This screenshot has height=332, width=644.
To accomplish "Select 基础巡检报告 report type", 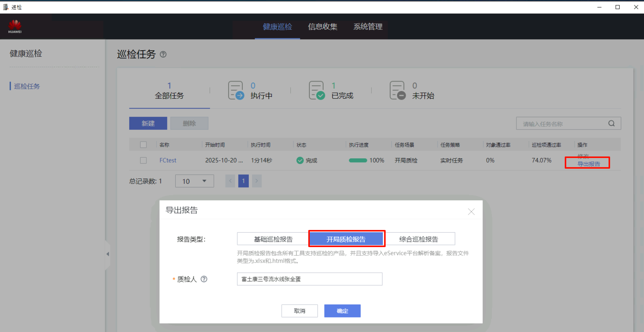I will pyautogui.click(x=273, y=239).
